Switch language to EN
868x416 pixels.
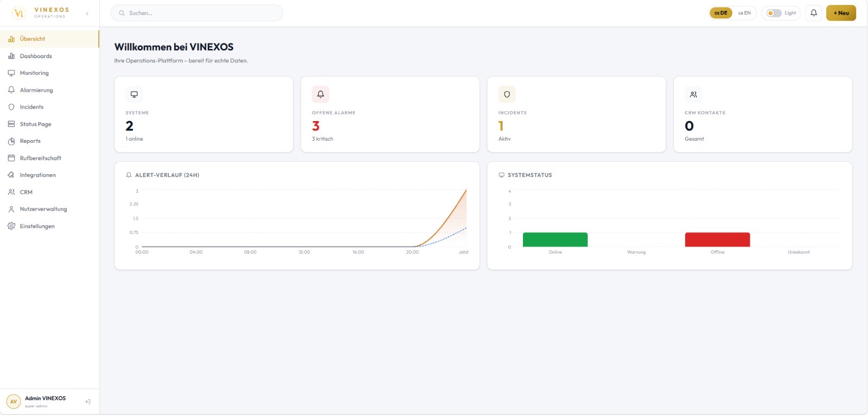point(744,13)
